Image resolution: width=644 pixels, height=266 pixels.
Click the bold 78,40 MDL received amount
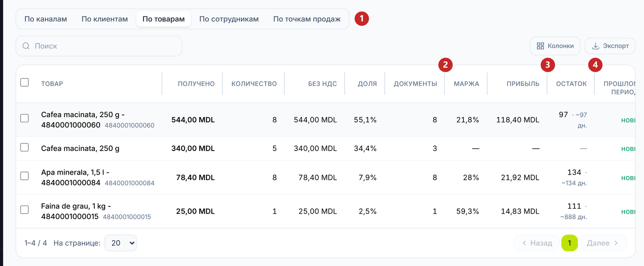pyautogui.click(x=195, y=177)
